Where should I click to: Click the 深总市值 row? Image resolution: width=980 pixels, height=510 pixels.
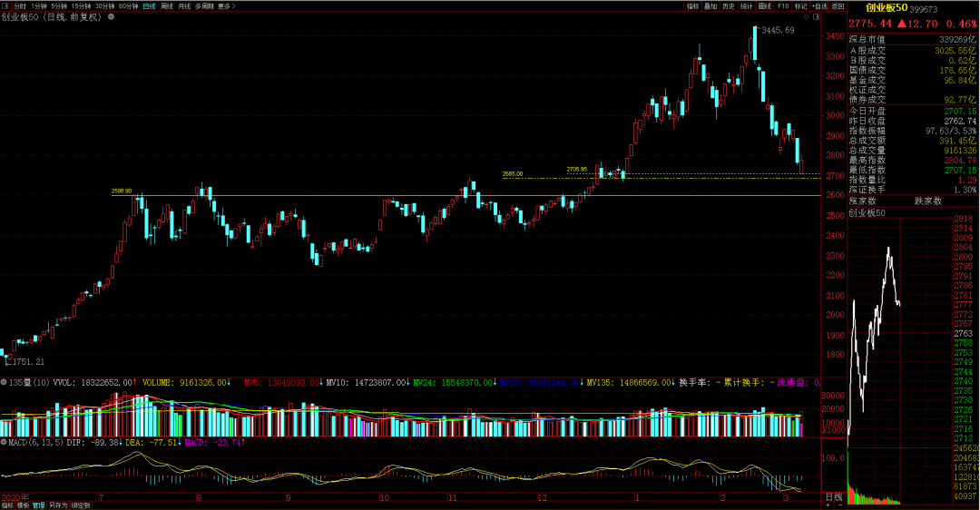pyautogui.click(x=913, y=39)
